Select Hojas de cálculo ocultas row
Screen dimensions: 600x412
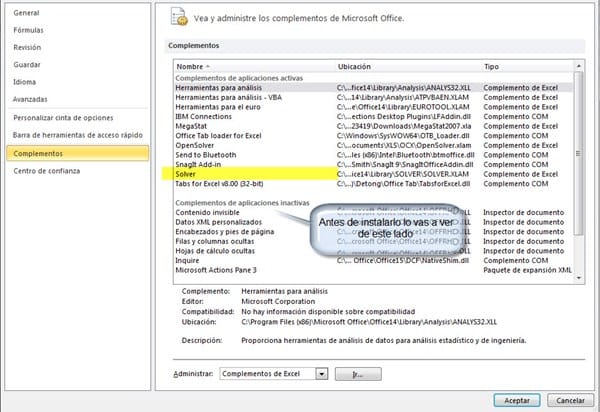pos(373,251)
